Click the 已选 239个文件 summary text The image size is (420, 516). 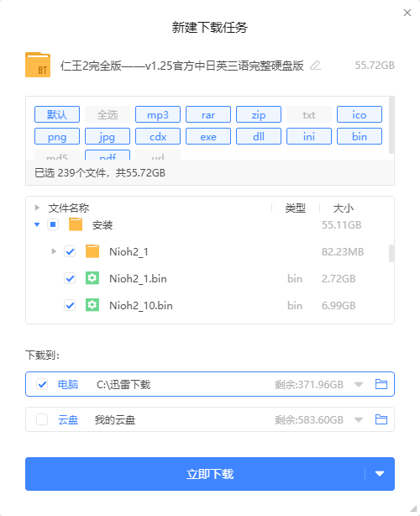pyautogui.click(x=100, y=173)
